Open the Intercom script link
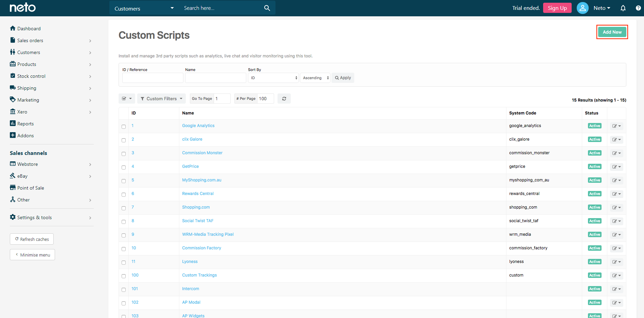The width and height of the screenshot is (644, 318). tap(191, 289)
